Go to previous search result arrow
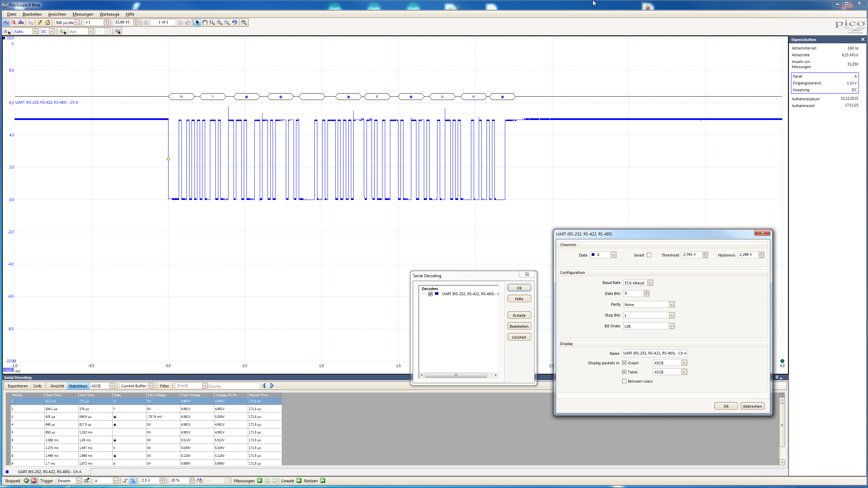868x488 pixels. coord(264,386)
